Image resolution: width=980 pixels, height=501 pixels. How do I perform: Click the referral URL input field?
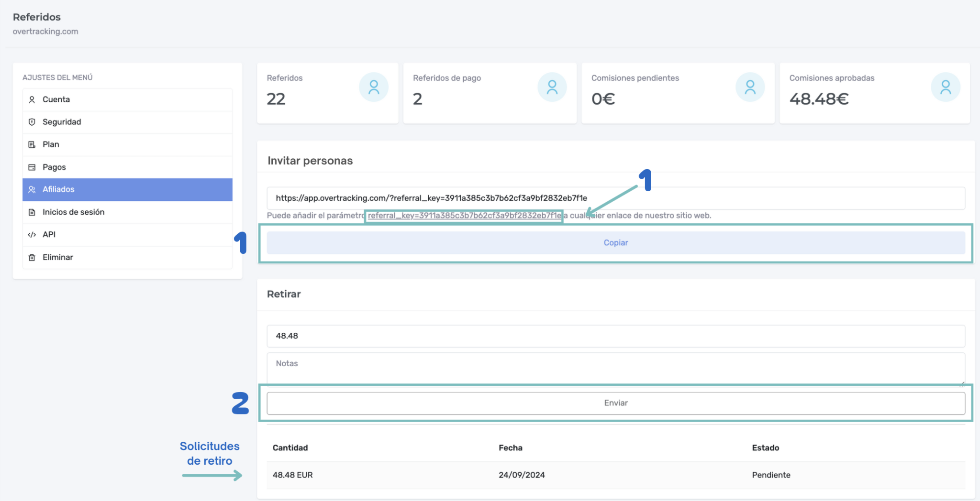pos(616,198)
